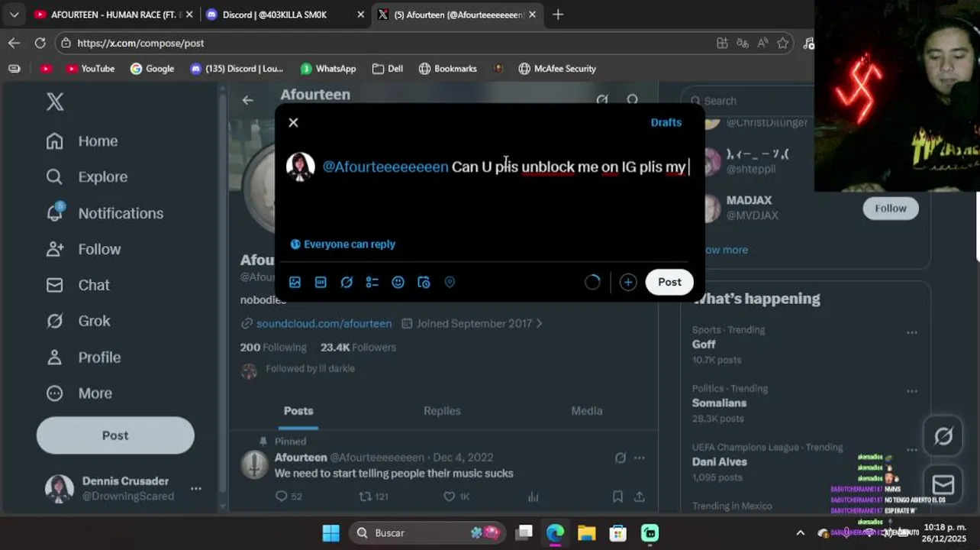Click Grok icon on pinned post
The height and width of the screenshot is (550, 980).
(620, 458)
